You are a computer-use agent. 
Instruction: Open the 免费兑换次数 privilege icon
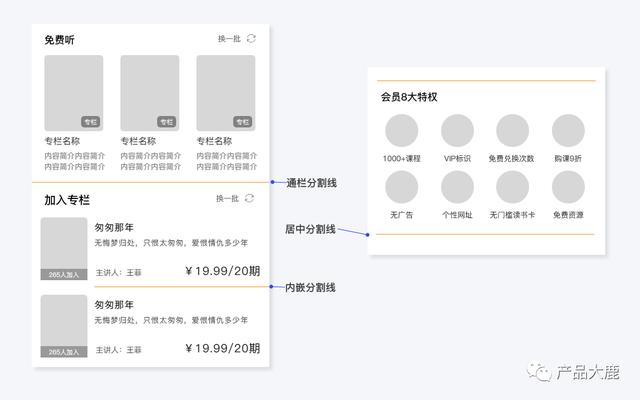[x=512, y=131]
